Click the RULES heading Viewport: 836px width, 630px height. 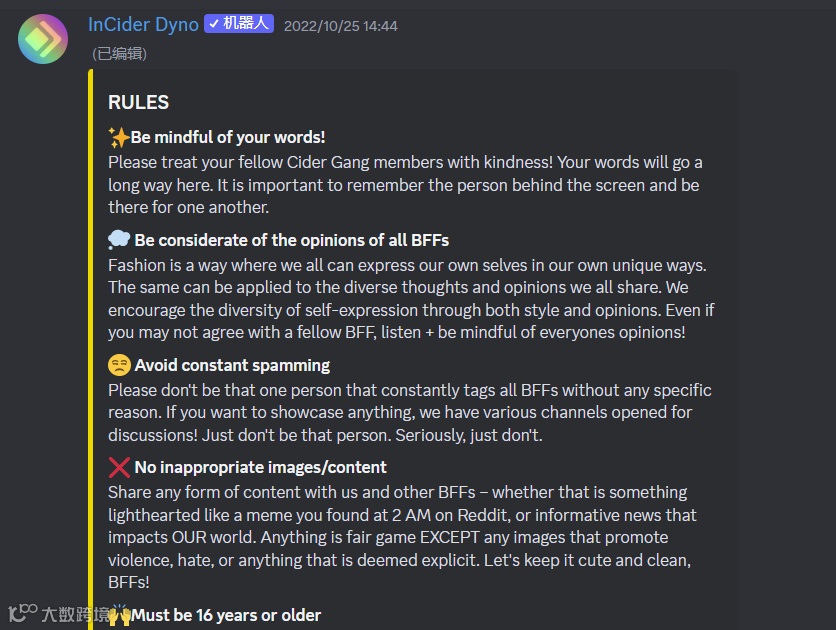[x=138, y=102]
